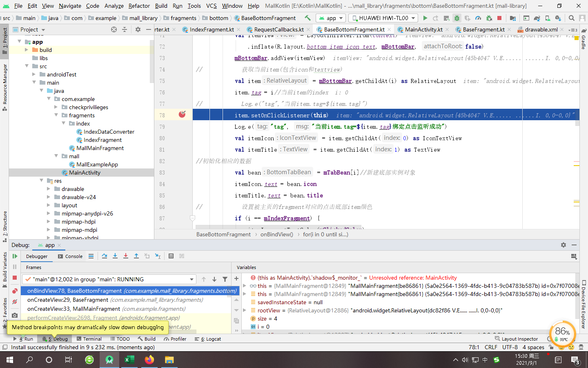
Task: Click Search Everywhere magnifier icon
Action: [572, 18]
